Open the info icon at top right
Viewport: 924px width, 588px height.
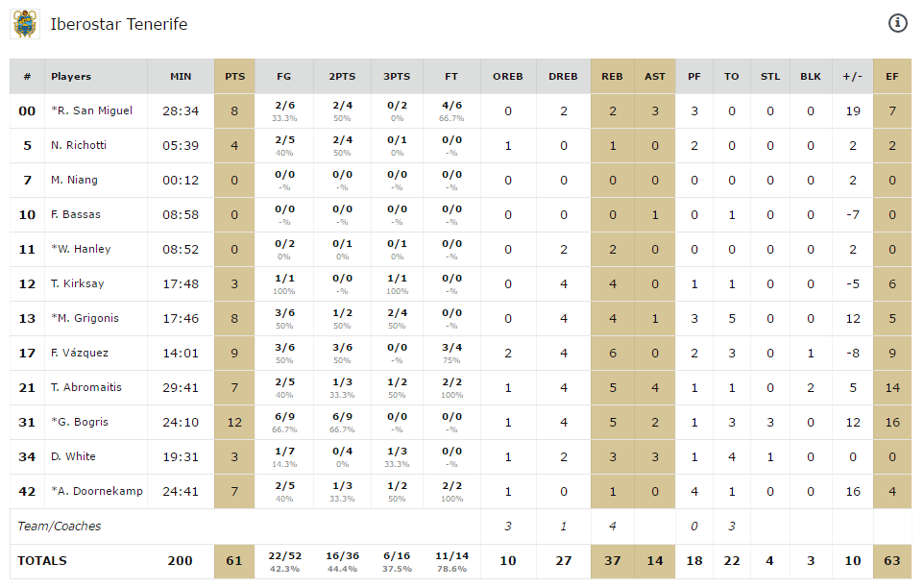[x=898, y=23]
